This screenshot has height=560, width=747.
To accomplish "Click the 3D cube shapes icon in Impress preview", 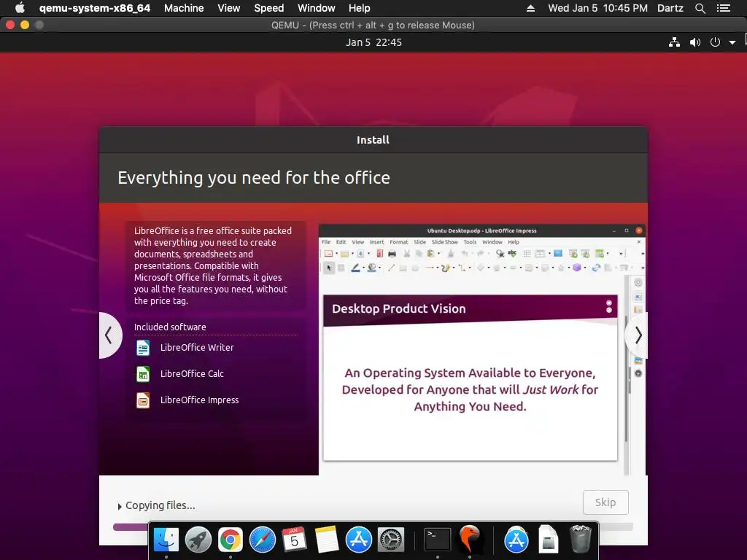I will [577, 268].
